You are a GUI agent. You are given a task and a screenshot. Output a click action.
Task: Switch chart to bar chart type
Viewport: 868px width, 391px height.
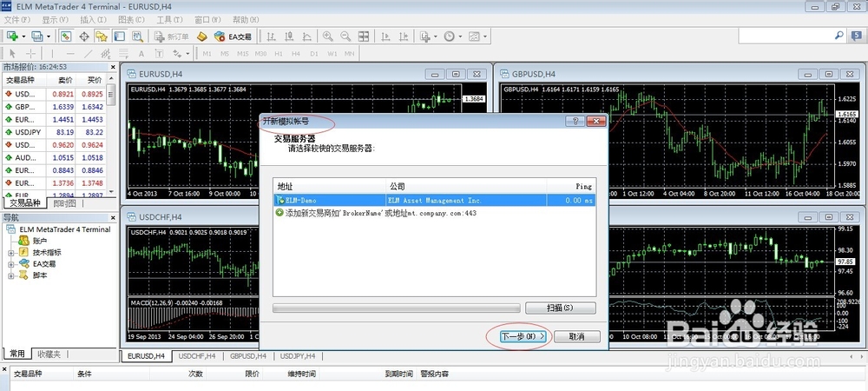click(x=271, y=36)
